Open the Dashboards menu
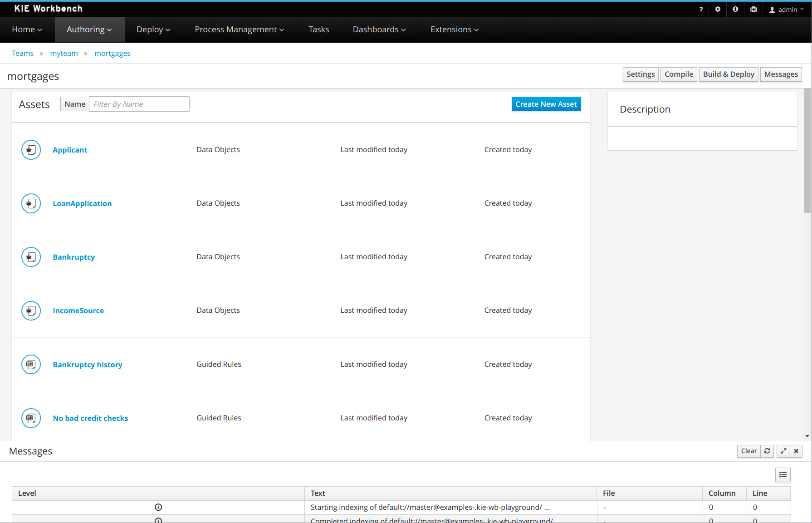The width and height of the screenshot is (812, 523). 379,30
